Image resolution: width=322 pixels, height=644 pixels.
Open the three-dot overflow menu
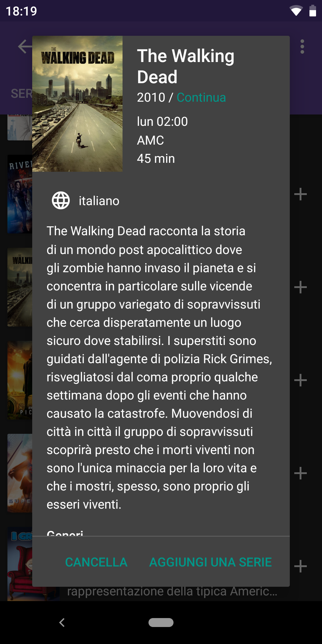[302, 47]
